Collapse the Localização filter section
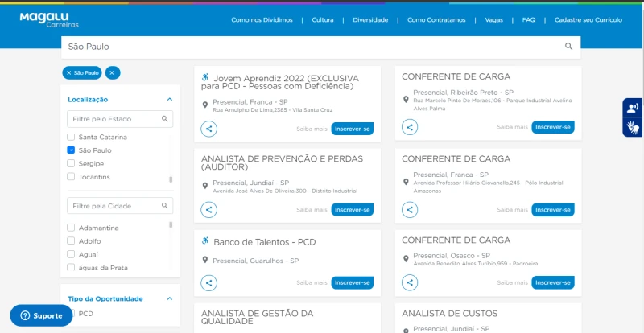The width and height of the screenshot is (644, 333). 170,100
